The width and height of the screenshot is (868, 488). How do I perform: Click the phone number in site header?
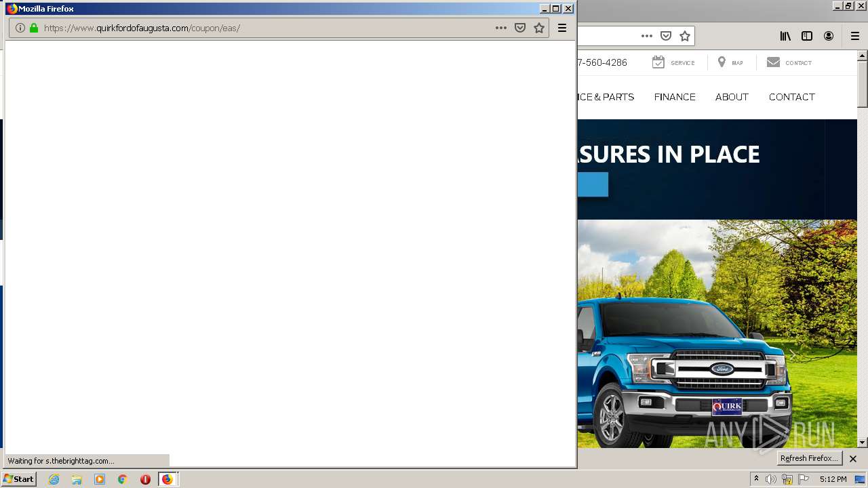[602, 62]
